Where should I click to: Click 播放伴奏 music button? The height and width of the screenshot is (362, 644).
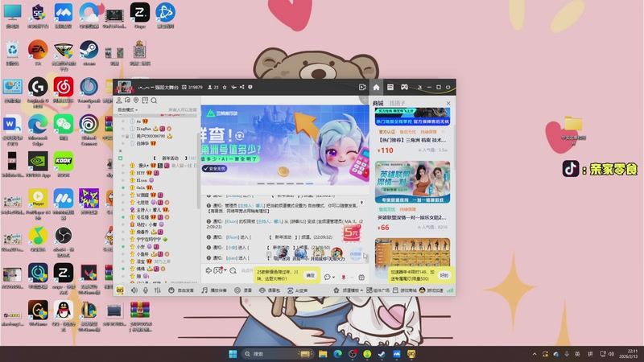214,290
